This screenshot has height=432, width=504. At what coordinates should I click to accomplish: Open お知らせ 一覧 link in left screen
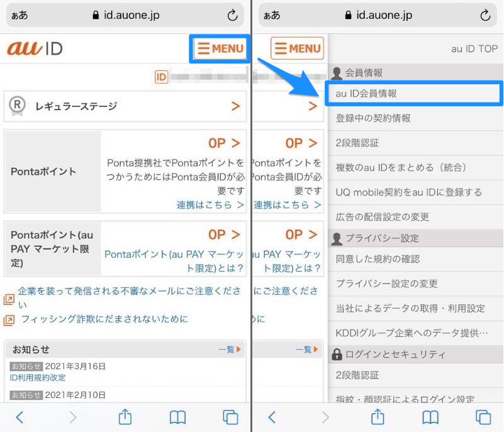[x=230, y=350]
